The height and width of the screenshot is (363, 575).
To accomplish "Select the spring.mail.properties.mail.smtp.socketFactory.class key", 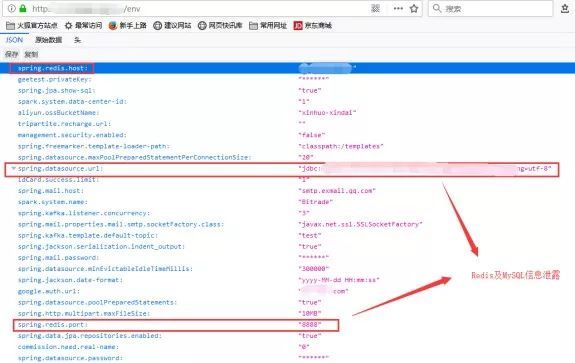I will click(x=121, y=224).
